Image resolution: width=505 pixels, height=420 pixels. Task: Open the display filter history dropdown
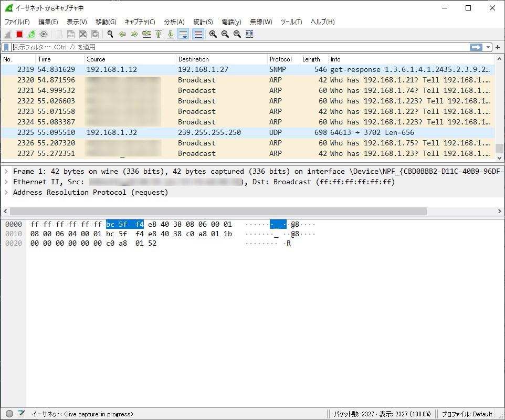pyautogui.click(x=489, y=47)
